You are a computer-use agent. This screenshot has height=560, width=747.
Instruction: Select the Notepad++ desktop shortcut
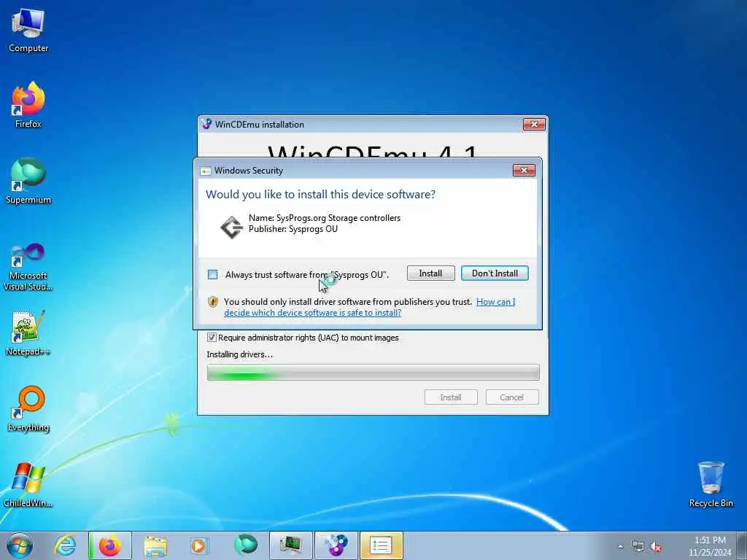click(28, 333)
